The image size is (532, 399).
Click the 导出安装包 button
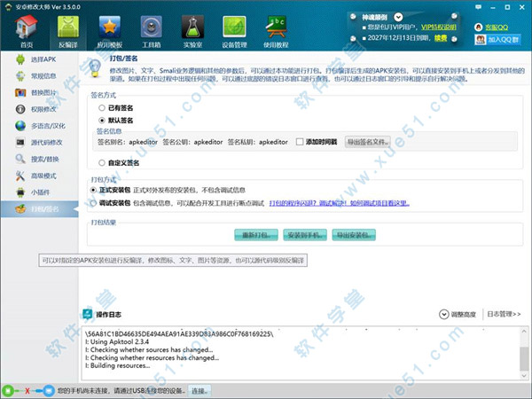click(354, 235)
